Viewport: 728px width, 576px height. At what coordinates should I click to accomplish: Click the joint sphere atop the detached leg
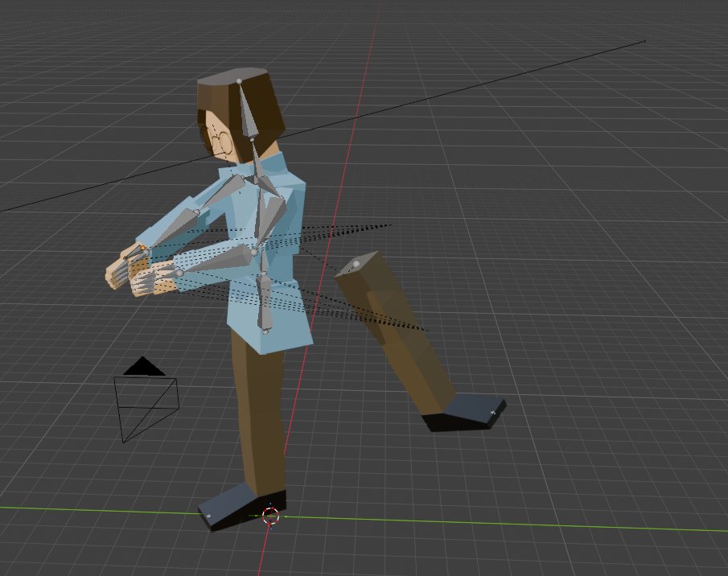[356, 264]
